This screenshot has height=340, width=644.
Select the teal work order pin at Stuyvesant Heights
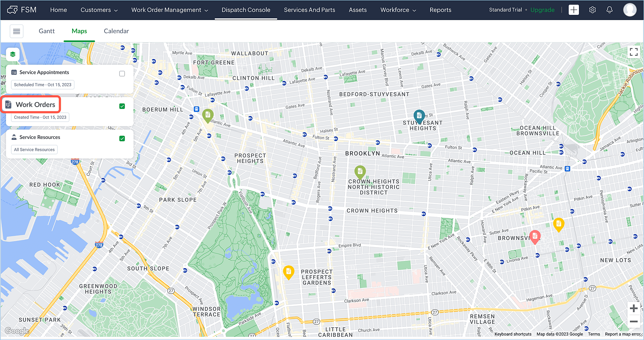point(419,116)
